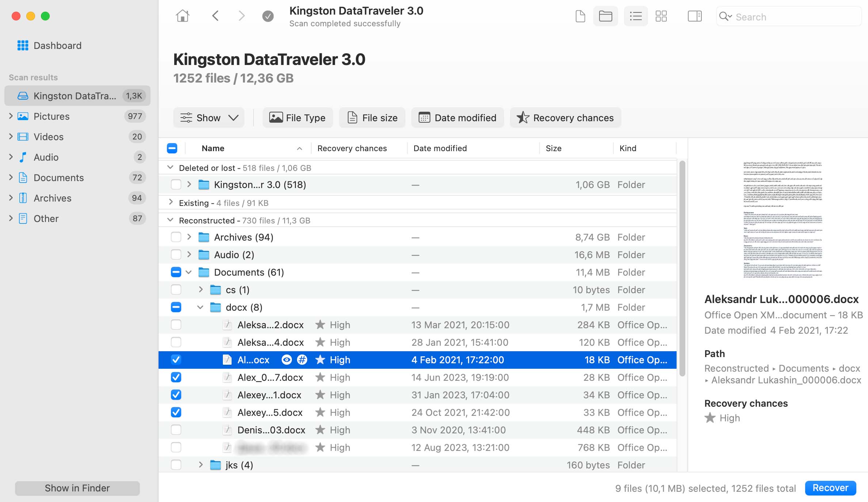Open the Show dropdown
The image size is (868, 502).
tap(209, 118)
